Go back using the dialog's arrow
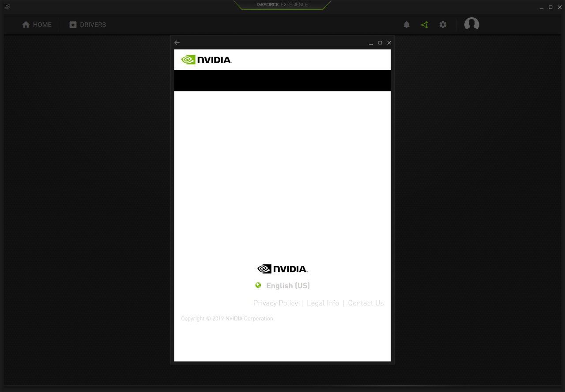 point(177,43)
